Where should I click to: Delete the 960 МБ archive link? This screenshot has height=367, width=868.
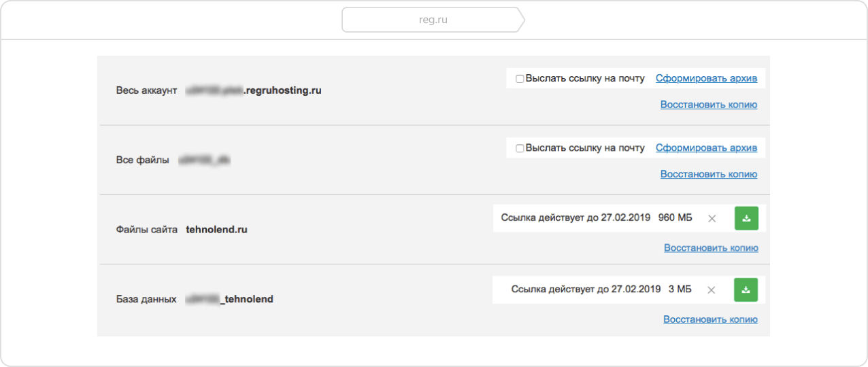(712, 219)
